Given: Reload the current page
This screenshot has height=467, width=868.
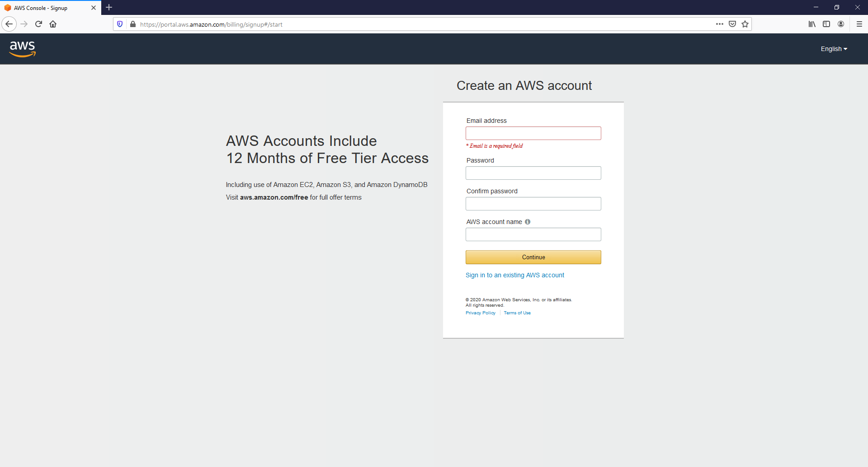Looking at the screenshot, I should (38, 24).
